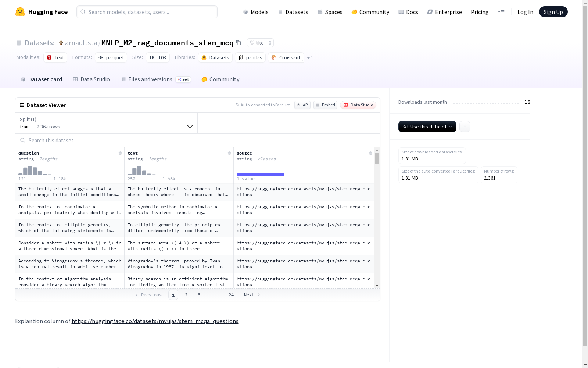Open Files and versions tab
Viewport: 588px width, 368px height.
pos(155,79)
